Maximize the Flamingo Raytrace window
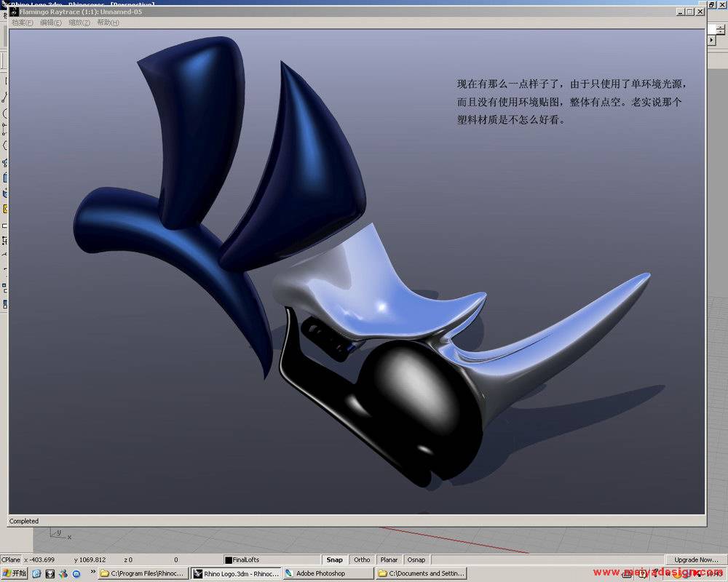The image size is (728, 582). click(x=690, y=12)
